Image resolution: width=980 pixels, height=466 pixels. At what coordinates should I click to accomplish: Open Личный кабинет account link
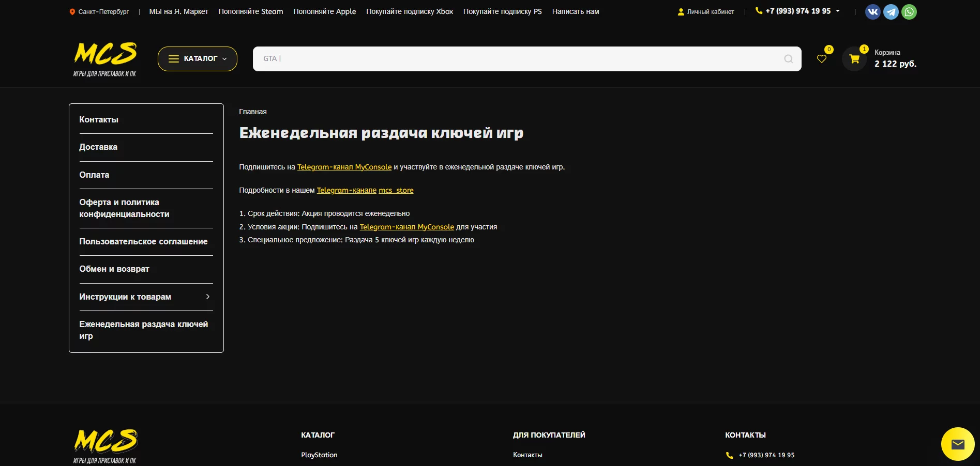pyautogui.click(x=710, y=12)
